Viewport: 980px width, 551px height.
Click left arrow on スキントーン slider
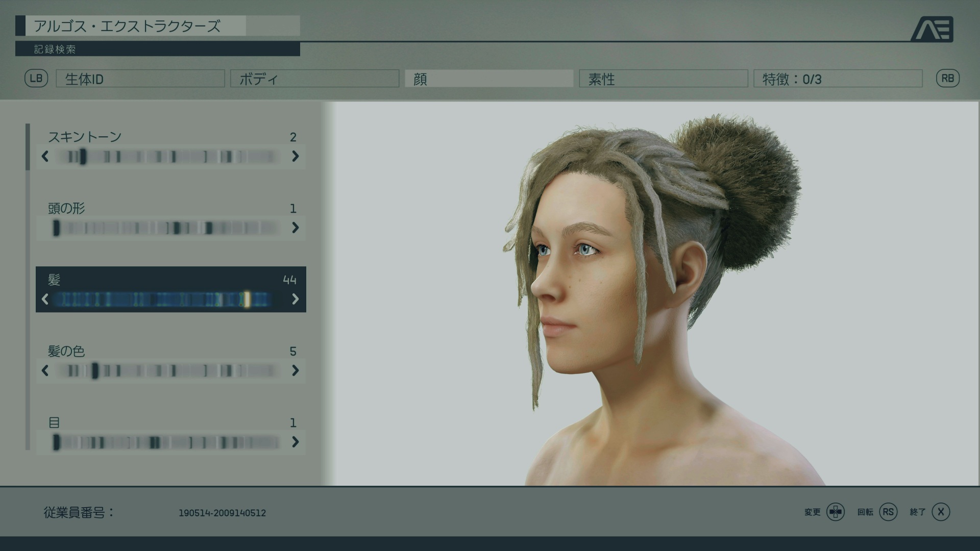click(45, 156)
